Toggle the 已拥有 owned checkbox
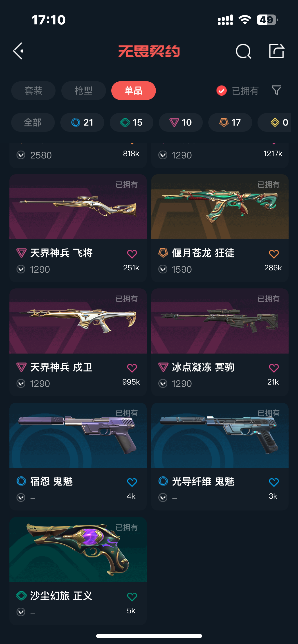This screenshot has height=644, width=298. point(221,91)
